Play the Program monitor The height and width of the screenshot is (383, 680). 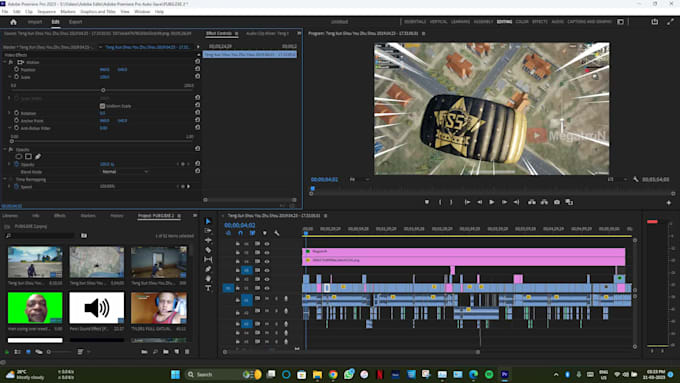(x=492, y=202)
